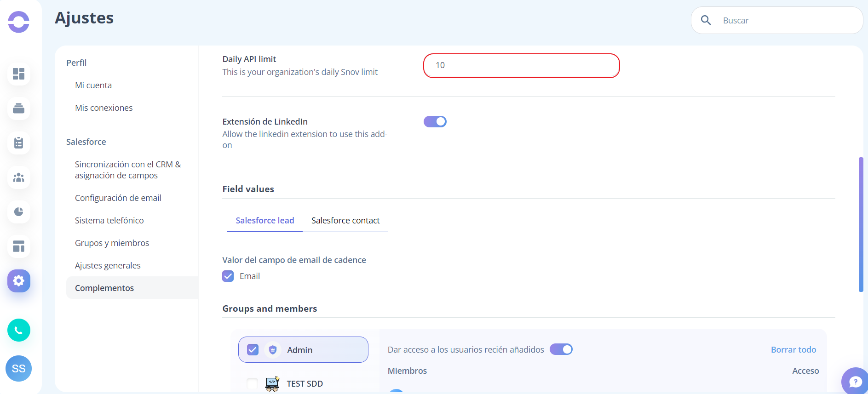Screen dimensions: 868x394
Task: Click the Borrar todo link
Action: [793, 349]
